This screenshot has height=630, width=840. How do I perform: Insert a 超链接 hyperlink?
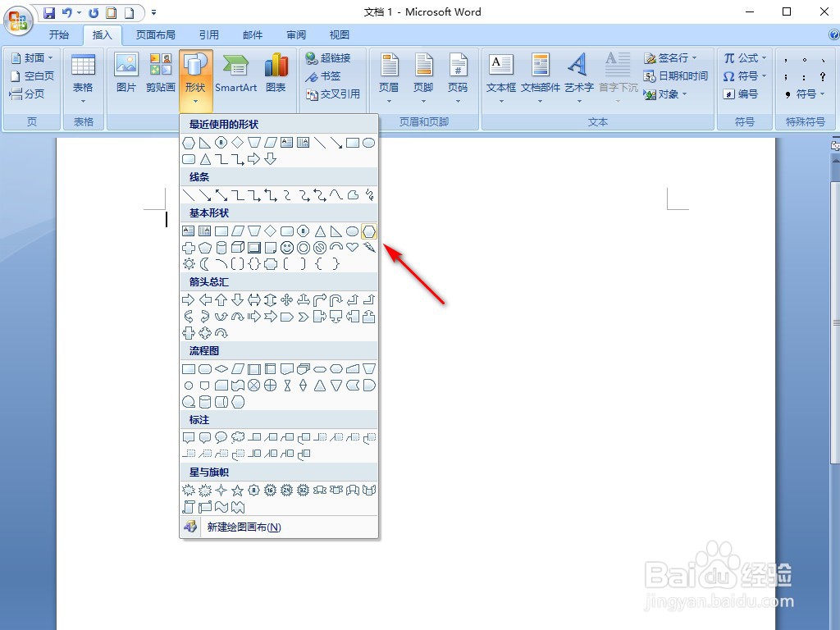328,58
